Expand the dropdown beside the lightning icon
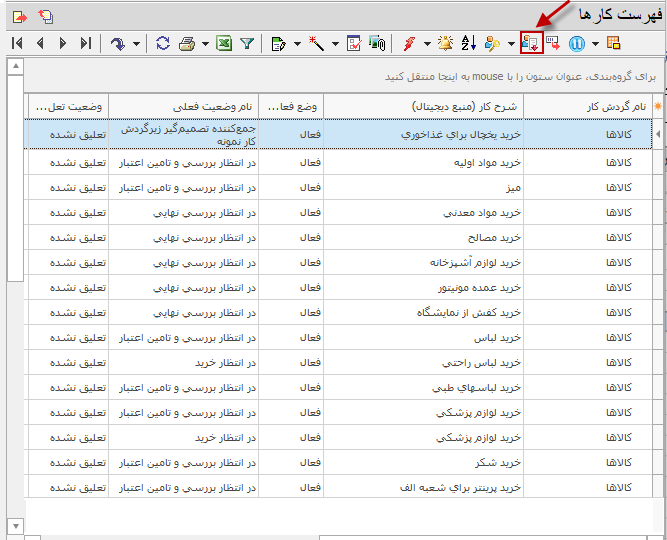 pos(426,44)
